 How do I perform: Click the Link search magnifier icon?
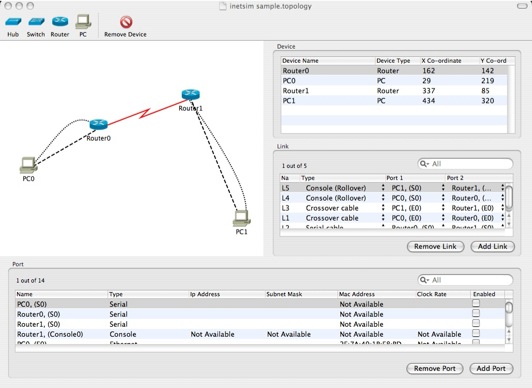pos(424,164)
